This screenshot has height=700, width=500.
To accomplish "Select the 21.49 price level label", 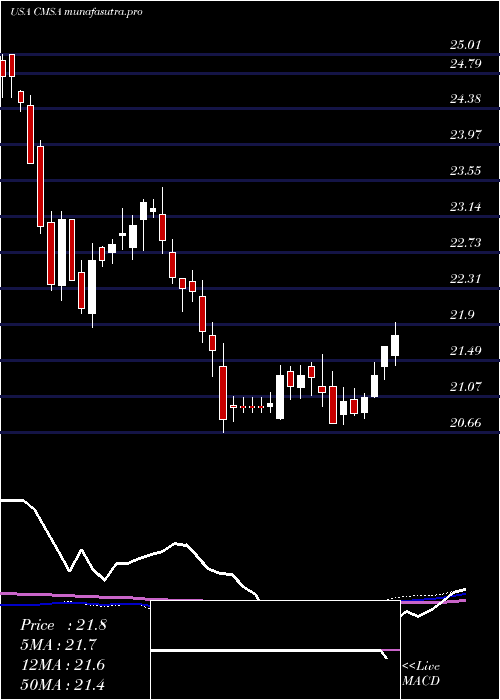I will tap(465, 350).
